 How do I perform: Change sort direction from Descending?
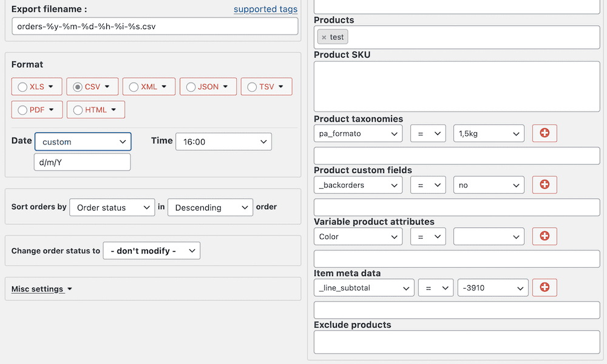(210, 207)
